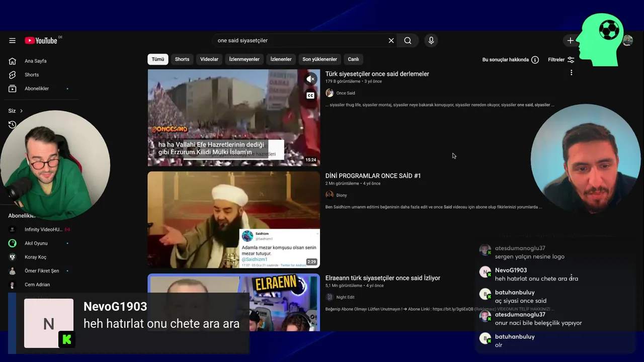Select the Videolar filter chip

[209, 59]
